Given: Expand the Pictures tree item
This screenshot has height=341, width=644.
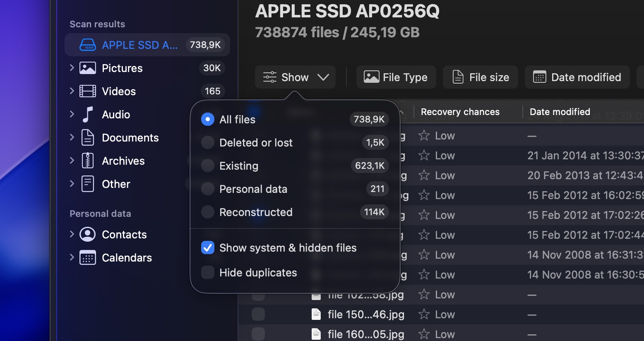Looking at the screenshot, I should [x=72, y=68].
